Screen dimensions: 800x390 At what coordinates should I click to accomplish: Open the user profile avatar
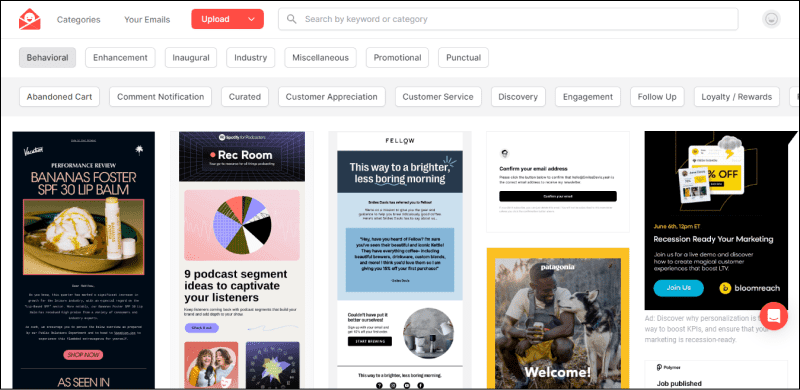771,19
